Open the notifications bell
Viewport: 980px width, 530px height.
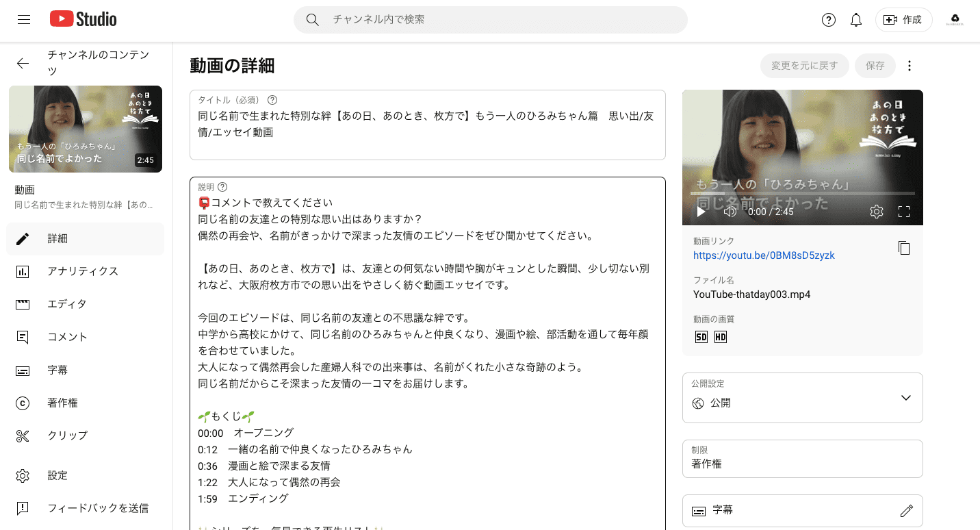click(855, 20)
